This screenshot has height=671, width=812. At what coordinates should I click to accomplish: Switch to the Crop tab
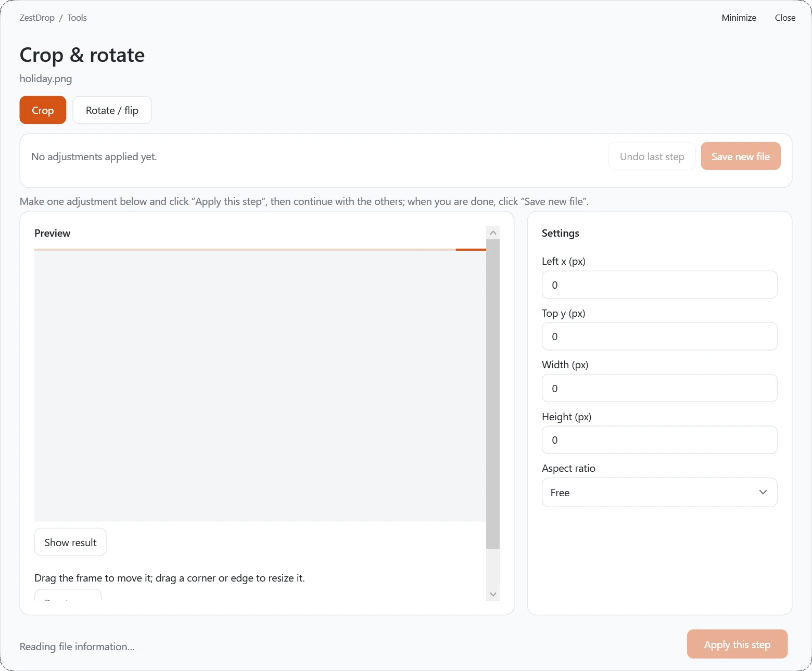coord(43,110)
